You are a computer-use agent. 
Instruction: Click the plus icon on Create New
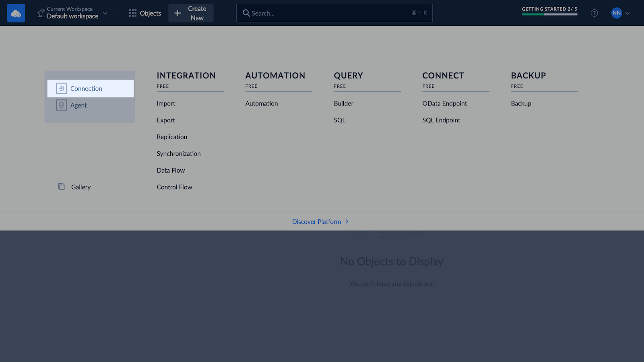[178, 13]
